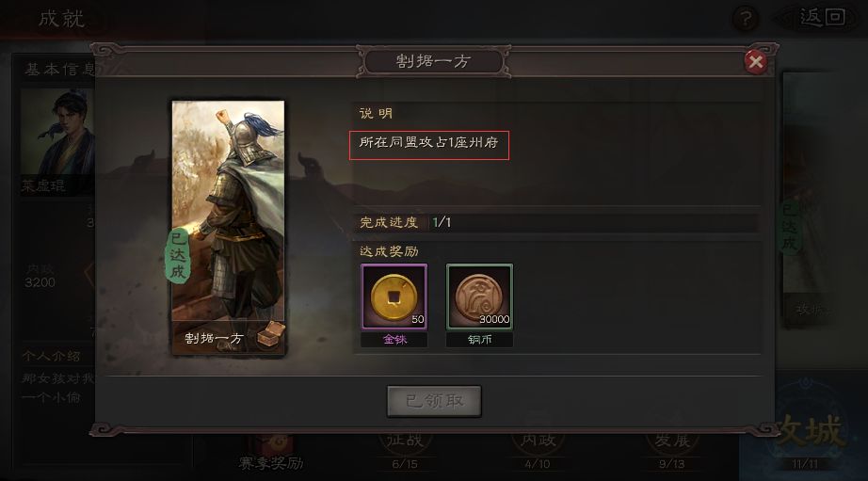Click the grayed 已领取 claimed button
This screenshot has width=868, height=481.
tap(434, 401)
